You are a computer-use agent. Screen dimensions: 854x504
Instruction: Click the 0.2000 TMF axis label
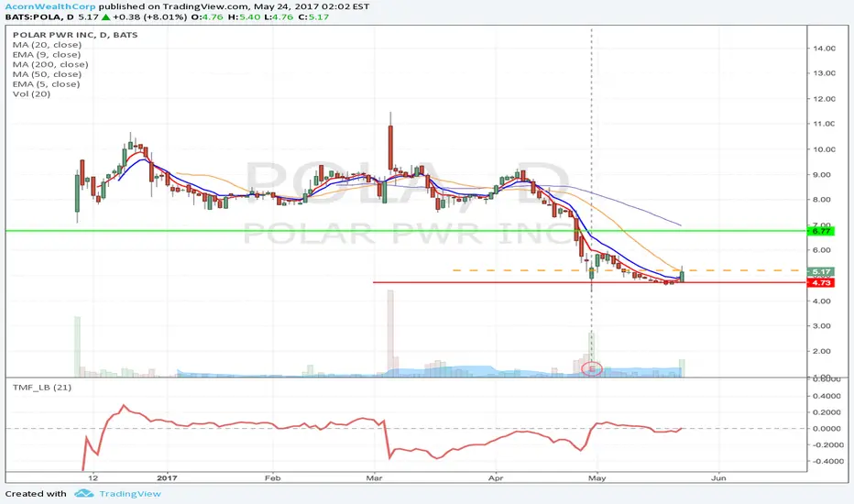[827, 412]
